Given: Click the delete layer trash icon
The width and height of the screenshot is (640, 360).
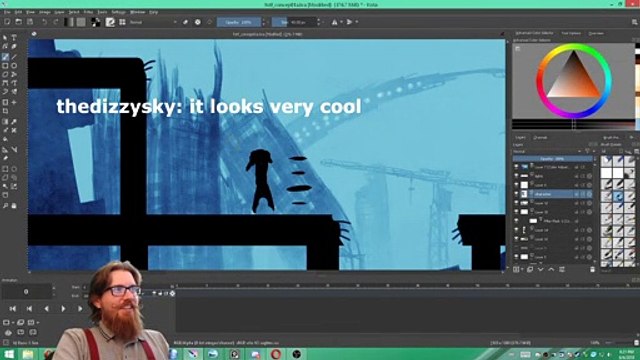Looking at the screenshot, I should pyautogui.click(x=592, y=269).
